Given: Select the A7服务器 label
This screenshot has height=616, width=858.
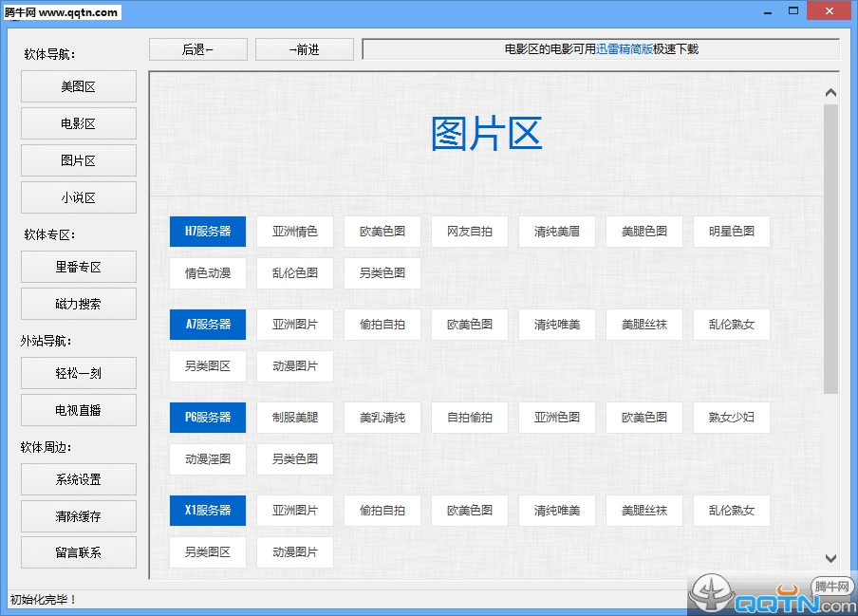Looking at the screenshot, I should click(x=208, y=325).
